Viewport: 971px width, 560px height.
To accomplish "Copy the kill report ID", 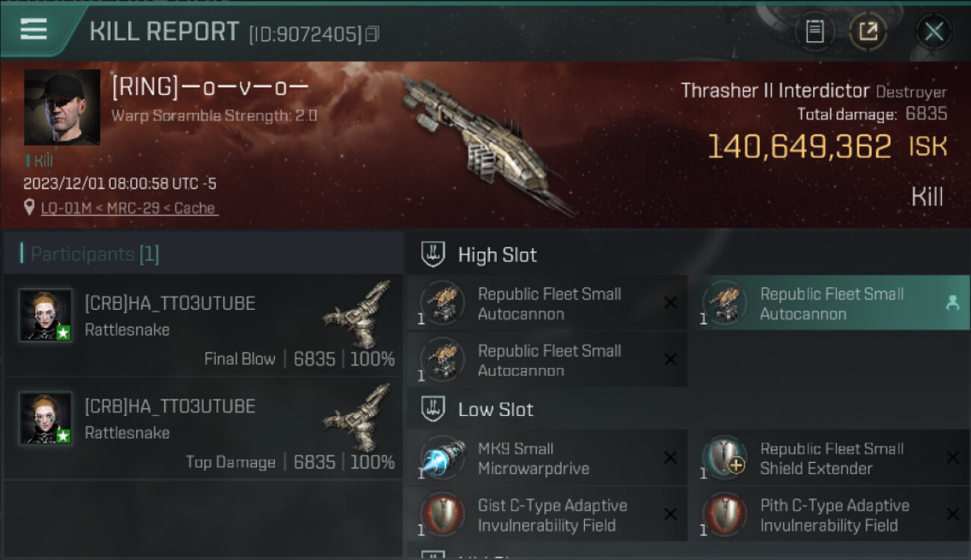I will [372, 34].
